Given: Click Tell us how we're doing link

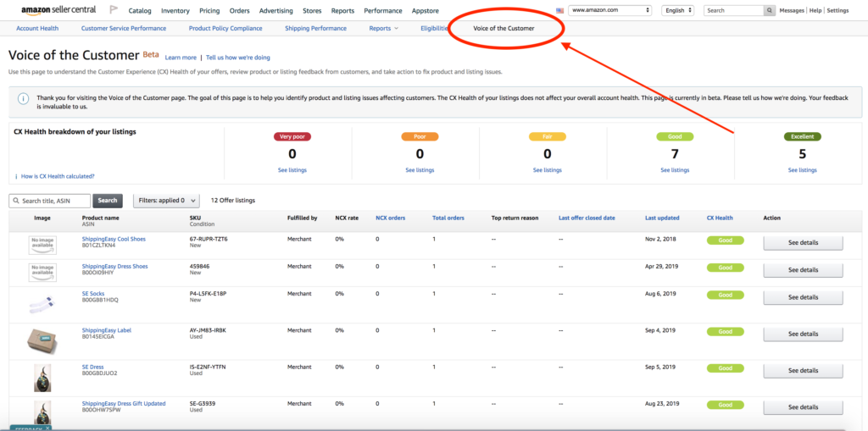Looking at the screenshot, I should pyautogui.click(x=238, y=58).
